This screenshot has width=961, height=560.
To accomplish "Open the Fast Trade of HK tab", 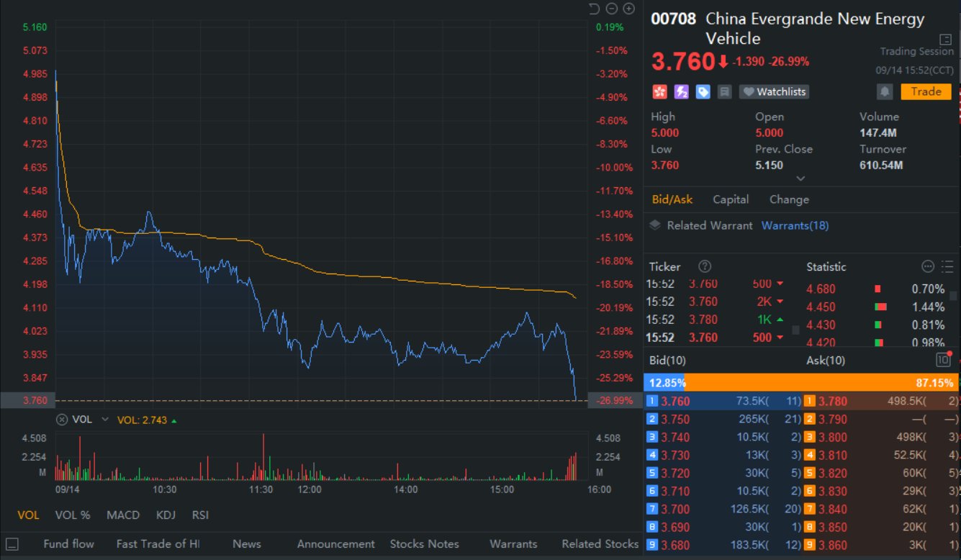I will 158,544.
